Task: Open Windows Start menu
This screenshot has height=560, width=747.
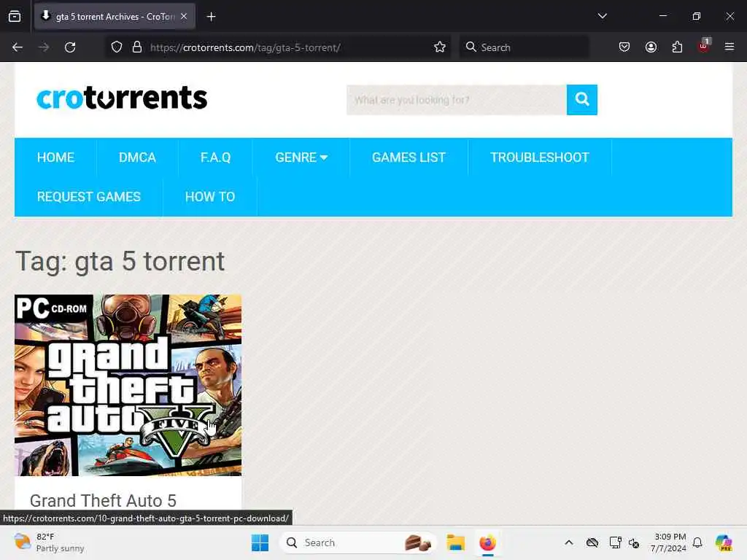Action: click(260, 542)
